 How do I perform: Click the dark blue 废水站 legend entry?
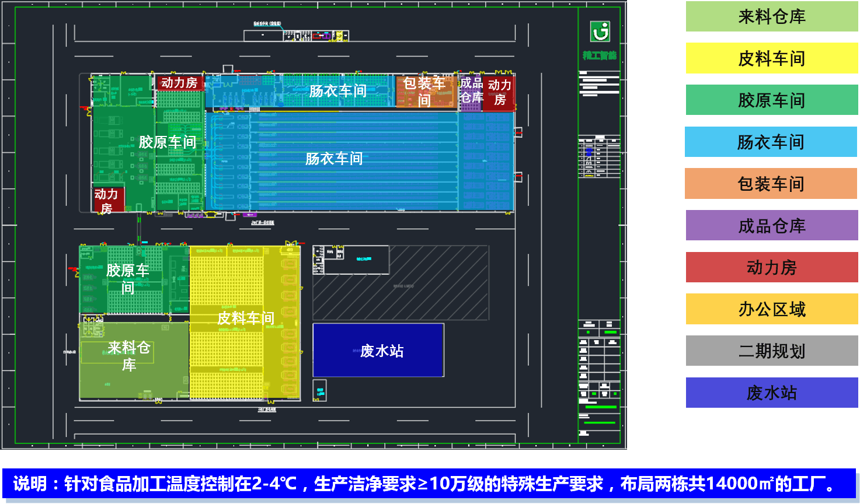[x=771, y=393]
